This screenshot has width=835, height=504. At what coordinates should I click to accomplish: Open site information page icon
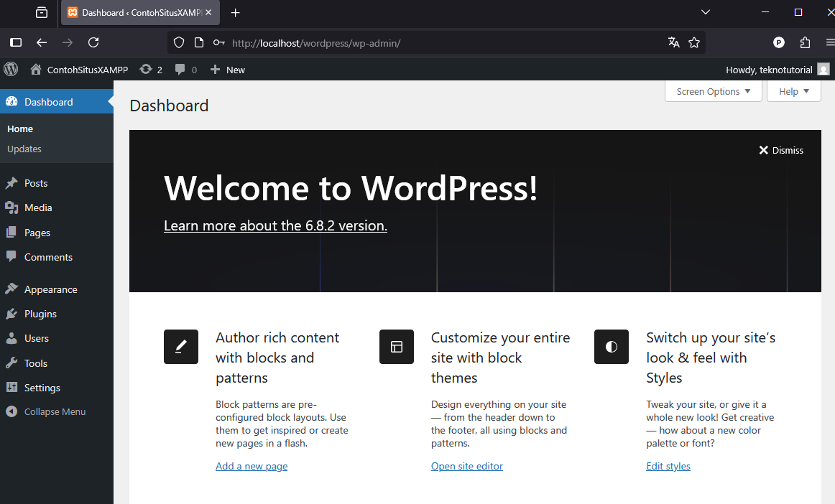[x=198, y=42]
